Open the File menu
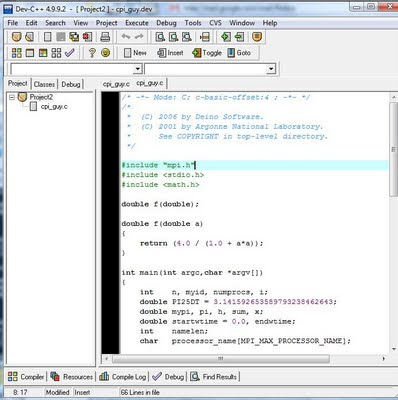The image size is (398, 400). [x=13, y=23]
